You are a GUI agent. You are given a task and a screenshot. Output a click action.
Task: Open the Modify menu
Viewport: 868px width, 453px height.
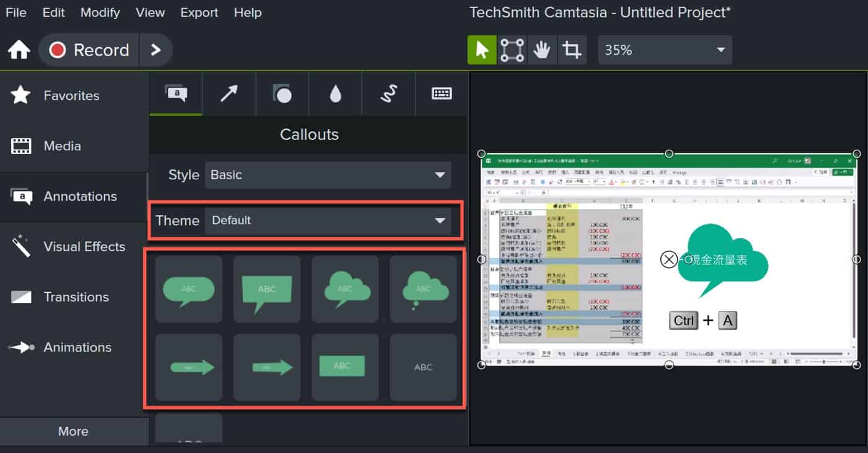click(100, 12)
